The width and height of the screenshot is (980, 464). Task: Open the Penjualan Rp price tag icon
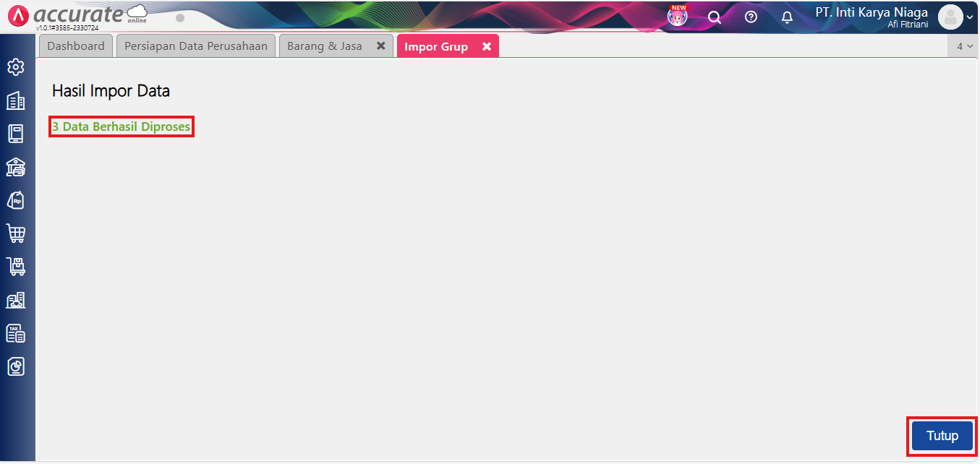[x=15, y=200]
